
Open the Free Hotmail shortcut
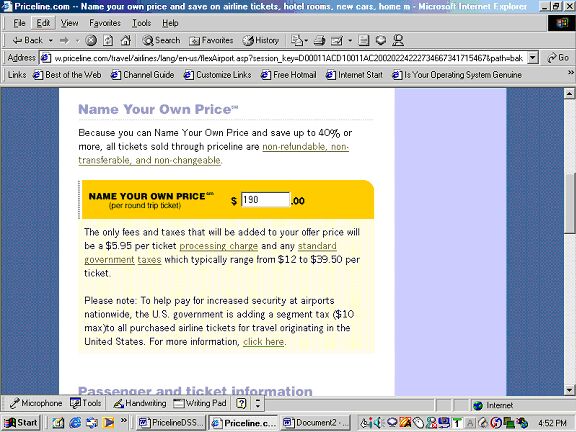[x=289, y=75]
